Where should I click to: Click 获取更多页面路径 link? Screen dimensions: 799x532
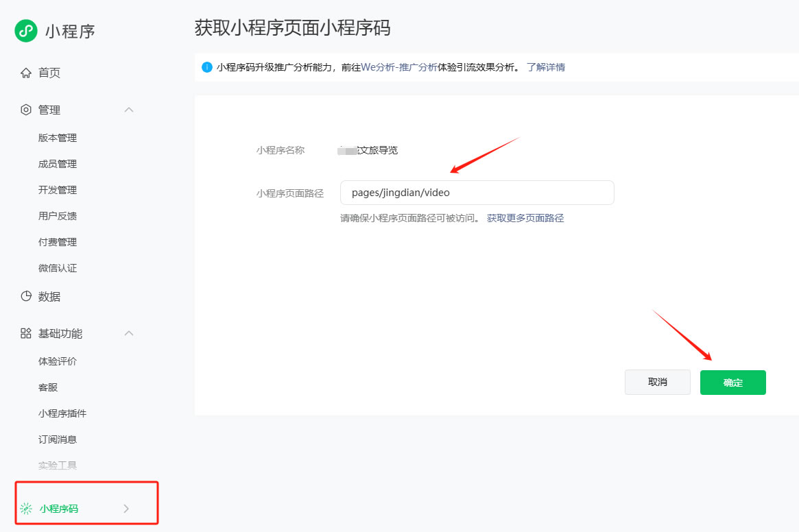pyautogui.click(x=525, y=218)
